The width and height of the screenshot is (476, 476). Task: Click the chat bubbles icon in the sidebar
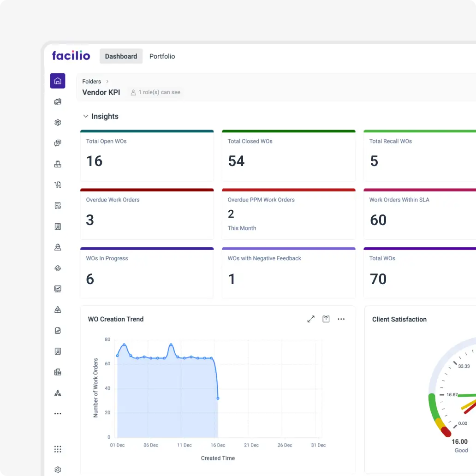(x=58, y=143)
